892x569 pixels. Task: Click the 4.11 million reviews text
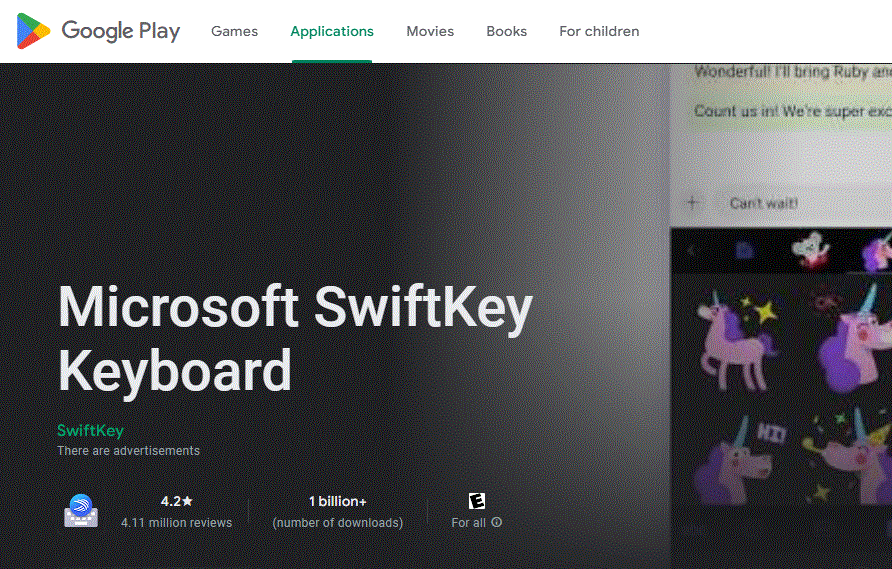176,522
